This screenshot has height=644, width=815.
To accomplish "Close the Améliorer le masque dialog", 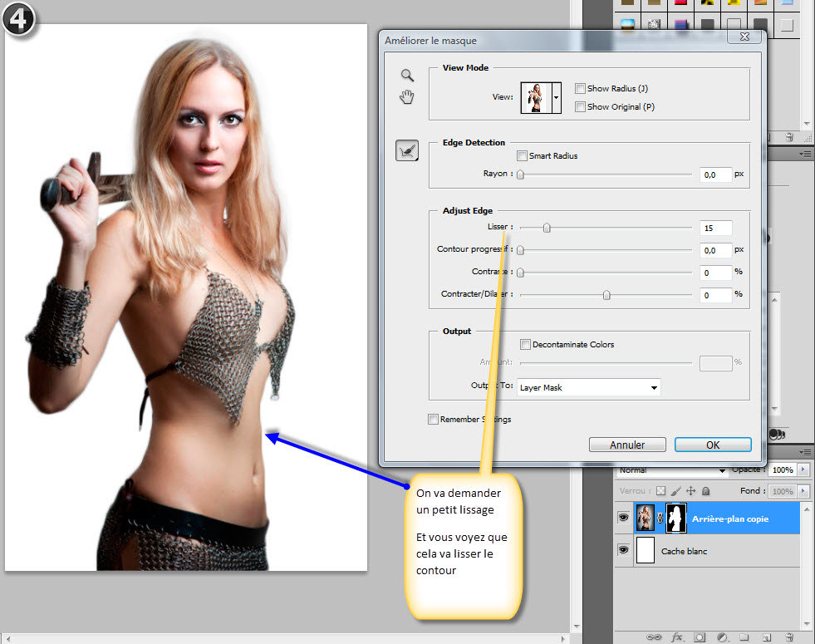I will point(744,37).
